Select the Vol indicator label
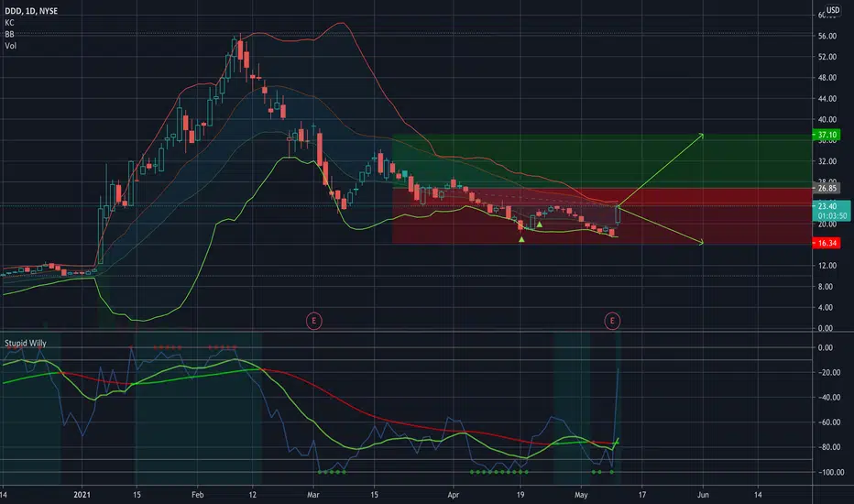The height and width of the screenshot is (504, 854). click(x=10, y=46)
